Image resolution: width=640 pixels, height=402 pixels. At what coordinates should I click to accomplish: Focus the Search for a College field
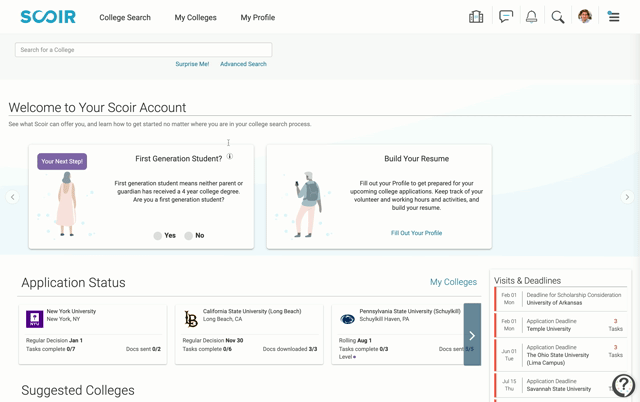pos(144,50)
